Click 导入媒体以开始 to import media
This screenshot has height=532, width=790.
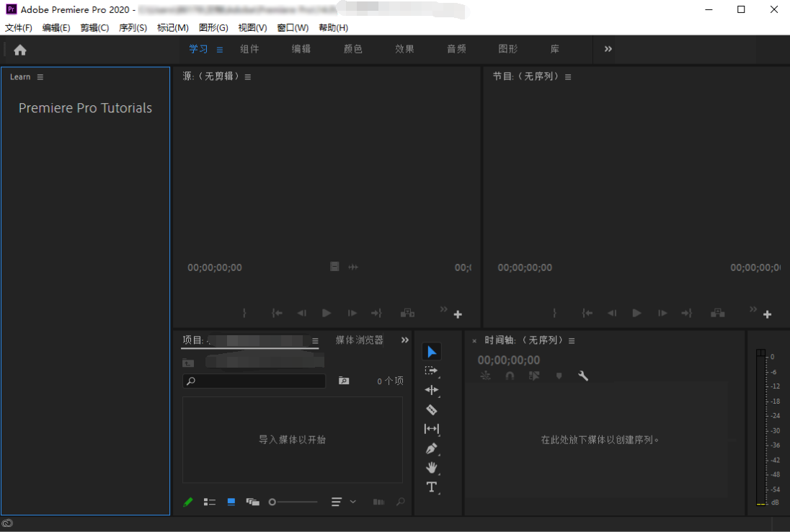292,440
